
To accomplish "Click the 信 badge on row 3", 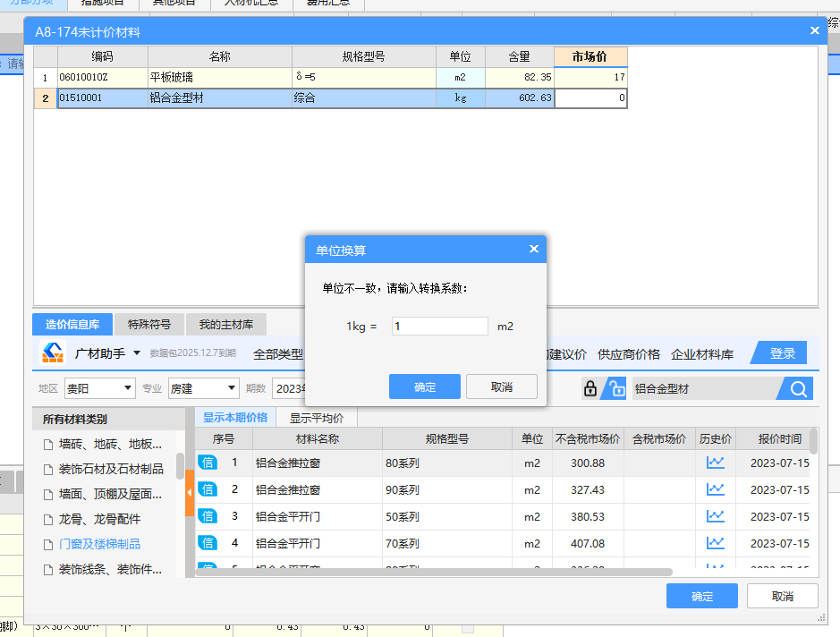I will point(208,516).
